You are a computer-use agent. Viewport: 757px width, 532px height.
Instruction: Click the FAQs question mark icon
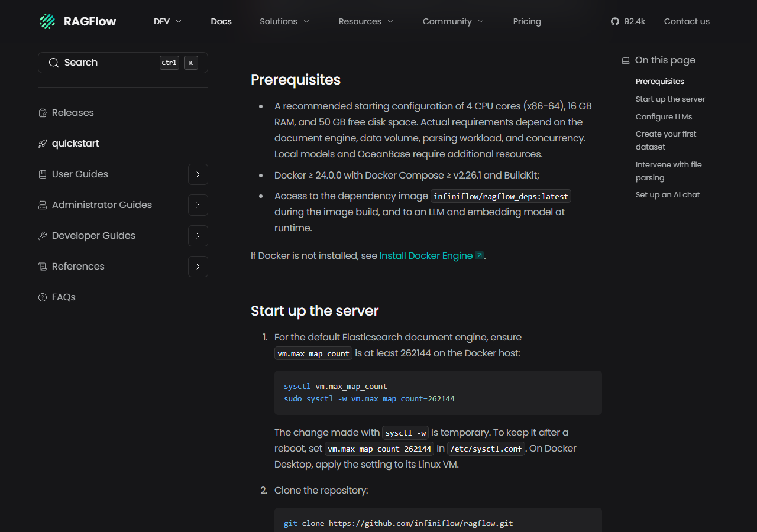click(x=43, y=297)
